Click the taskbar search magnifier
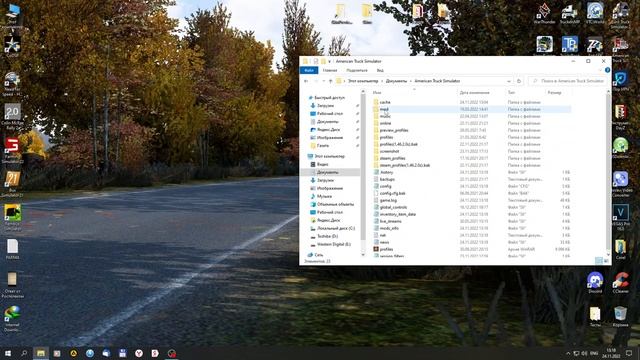Viewport: 640px width, 360px height. point(24,353)
